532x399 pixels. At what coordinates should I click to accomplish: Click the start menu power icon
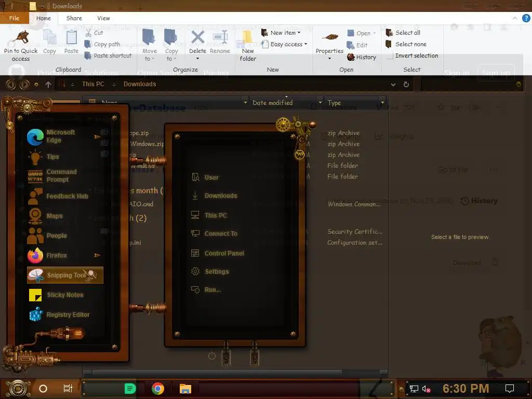click(x=212, y=356)
